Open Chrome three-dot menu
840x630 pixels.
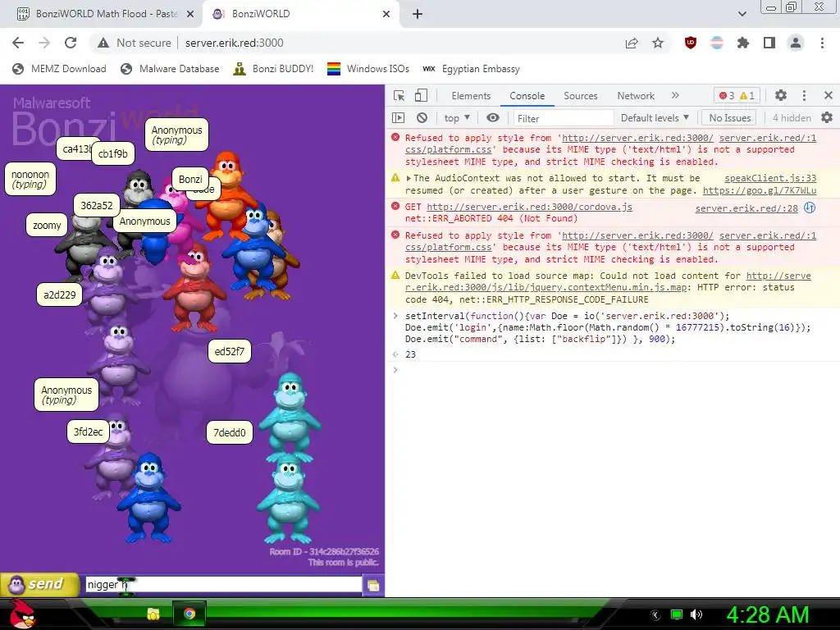pyautogui.click(x=822, y=43)
